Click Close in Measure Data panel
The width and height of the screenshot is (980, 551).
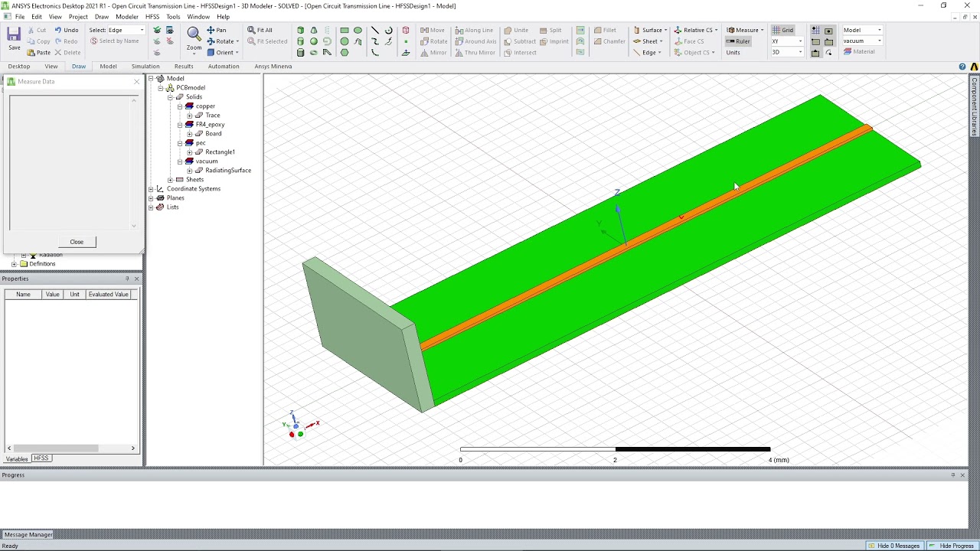77,242
